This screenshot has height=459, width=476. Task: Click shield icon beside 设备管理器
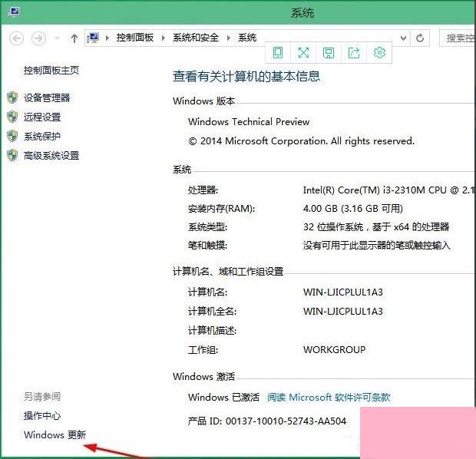(x=12, y=97)
